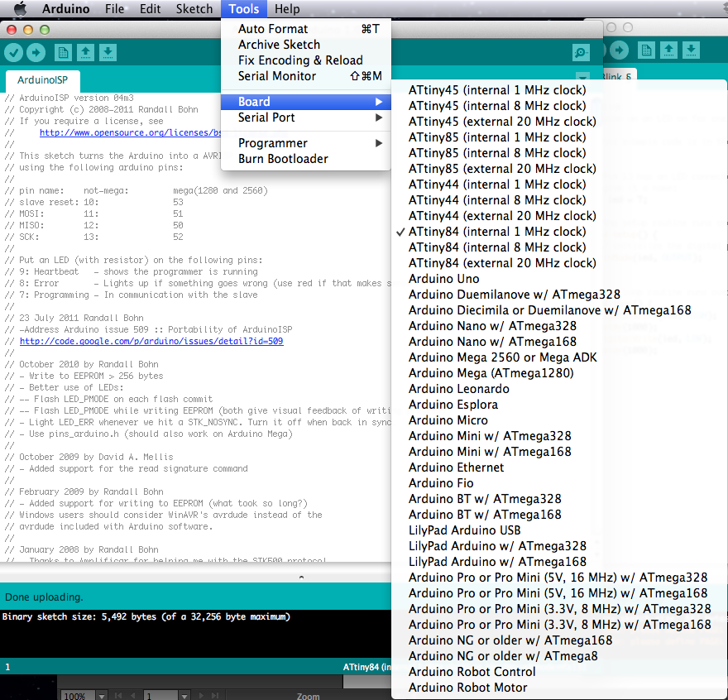Click the 'Binary sketch size' console line
The height and width of the screenshot is (700, 728).
tap(146, 617)
